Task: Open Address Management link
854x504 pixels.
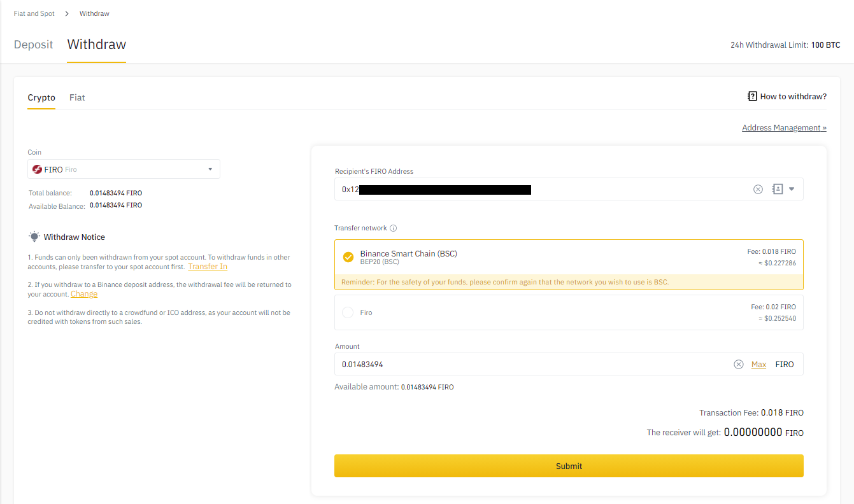Action: (x=784, y=128)
